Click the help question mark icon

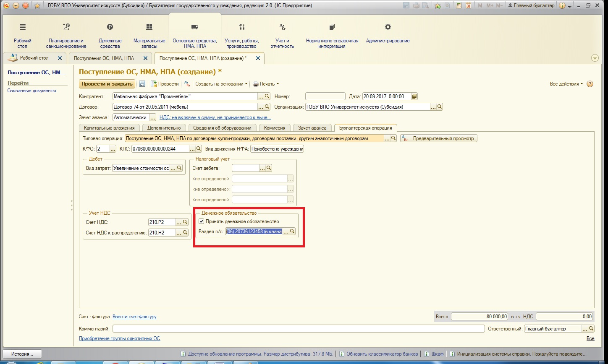590,84
